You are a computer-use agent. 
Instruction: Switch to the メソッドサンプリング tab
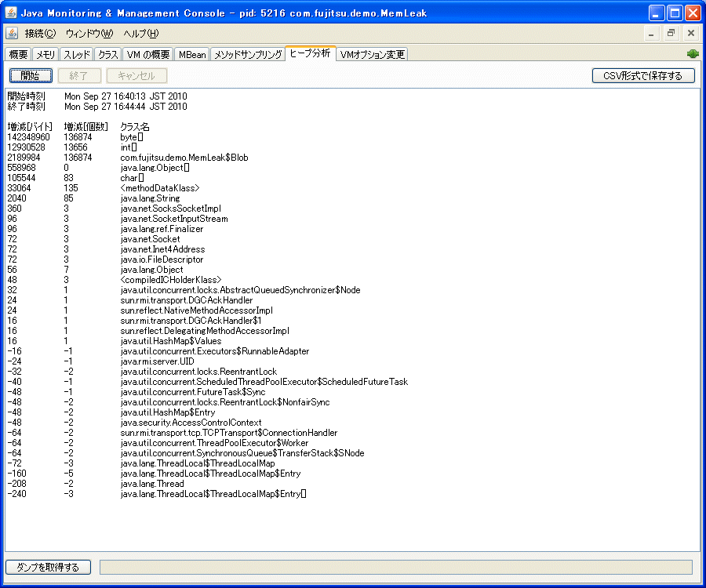coord(248,54)
